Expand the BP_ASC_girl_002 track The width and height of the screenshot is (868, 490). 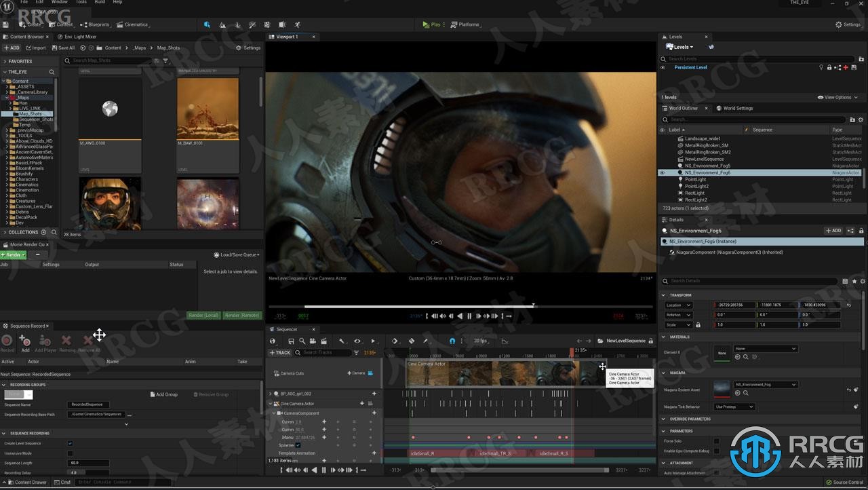click(x=270, y=394)
